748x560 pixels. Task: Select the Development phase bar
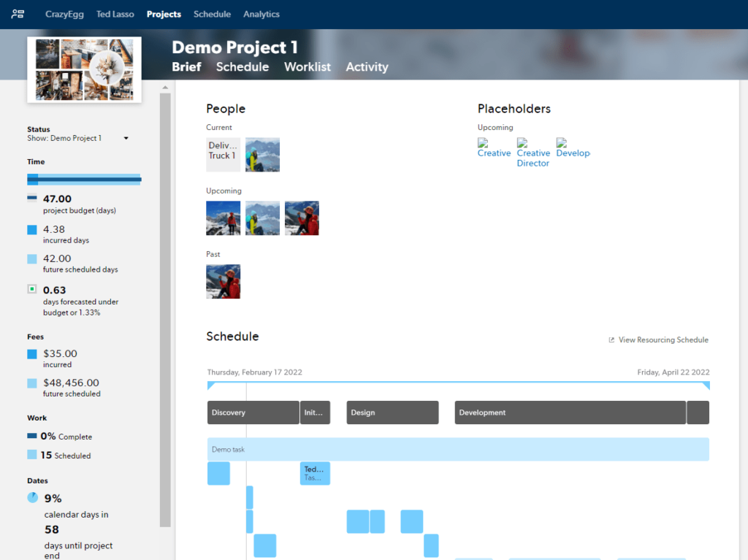point(570,413)
